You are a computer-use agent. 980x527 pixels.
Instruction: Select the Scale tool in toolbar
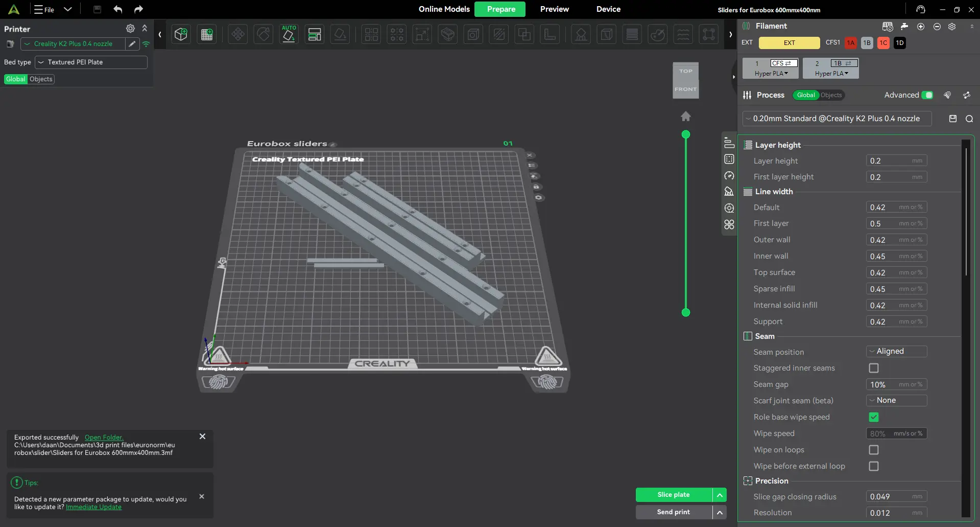pos(422,34)
